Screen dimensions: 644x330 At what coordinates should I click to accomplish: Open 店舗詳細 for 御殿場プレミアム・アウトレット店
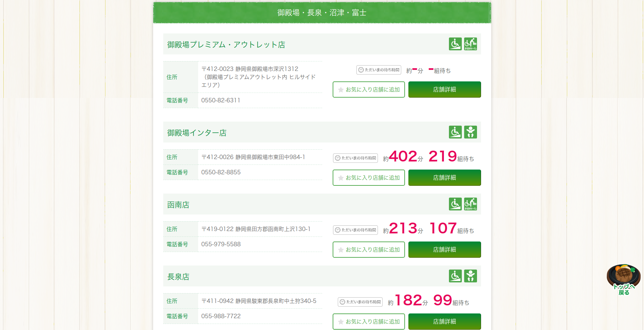(444, 90)
